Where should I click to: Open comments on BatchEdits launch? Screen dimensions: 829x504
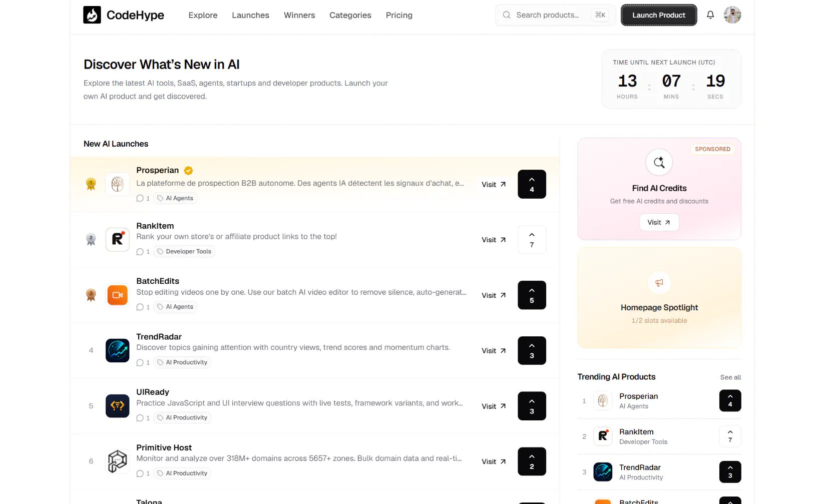click(143, 307)
